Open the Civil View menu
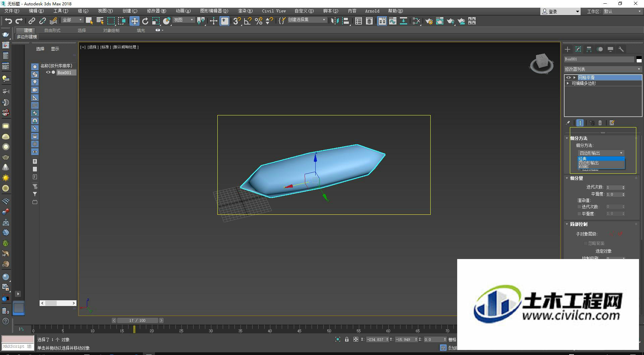644x355 pixels. pos(274,11)
